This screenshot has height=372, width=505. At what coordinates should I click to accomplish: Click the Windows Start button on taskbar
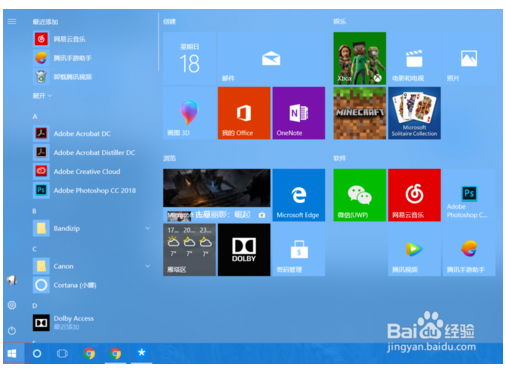coord(12,353)
